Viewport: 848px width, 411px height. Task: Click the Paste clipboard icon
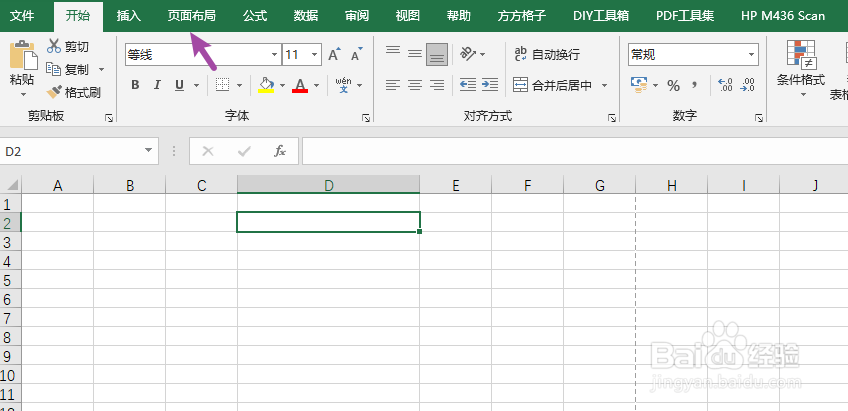(24, 55)
